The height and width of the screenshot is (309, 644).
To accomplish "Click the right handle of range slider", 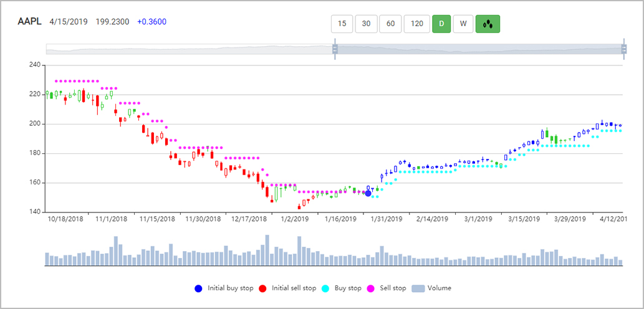I will click(623, 50).
